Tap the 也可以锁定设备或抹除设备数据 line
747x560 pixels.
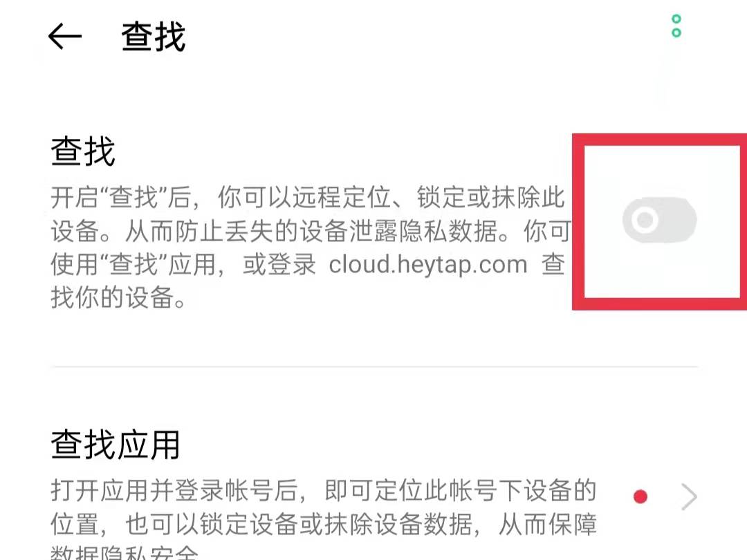click(x=299, y=524)
